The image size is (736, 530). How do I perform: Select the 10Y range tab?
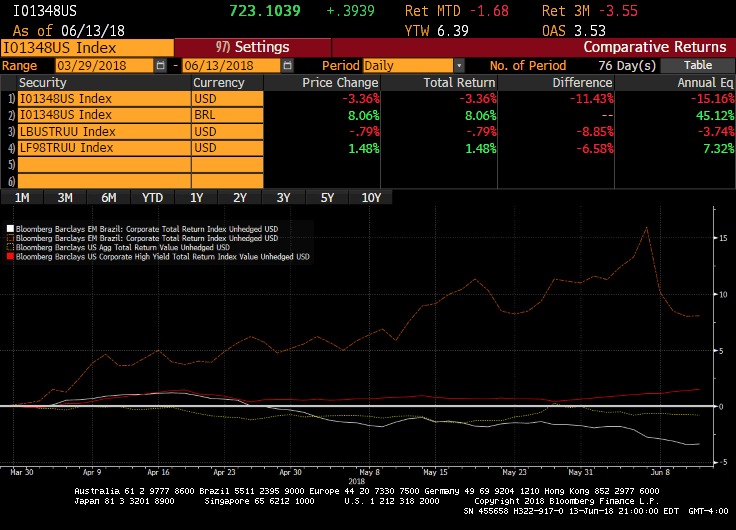click(x=371, y=198)
